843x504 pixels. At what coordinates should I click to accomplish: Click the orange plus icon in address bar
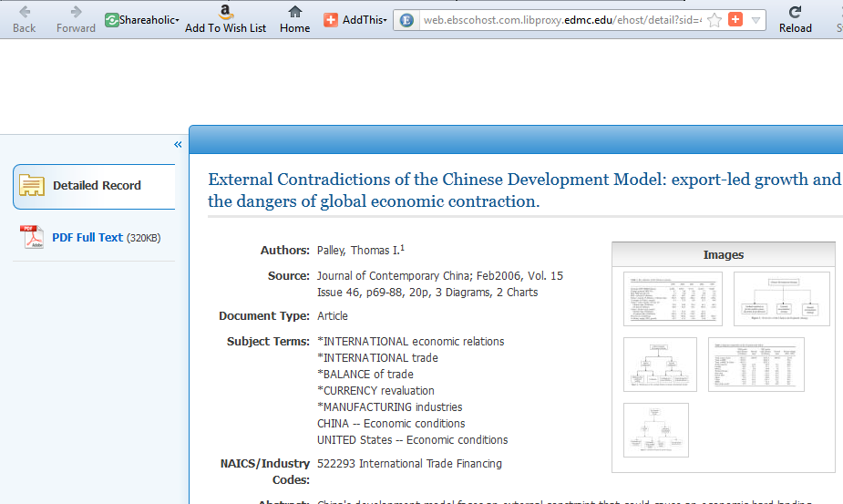[x=735, y=20]
